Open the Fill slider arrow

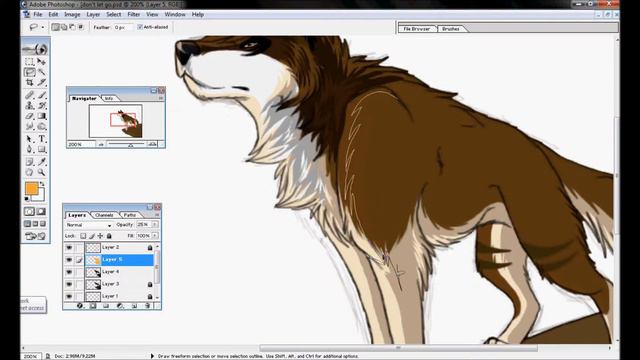tap(155, 236)
